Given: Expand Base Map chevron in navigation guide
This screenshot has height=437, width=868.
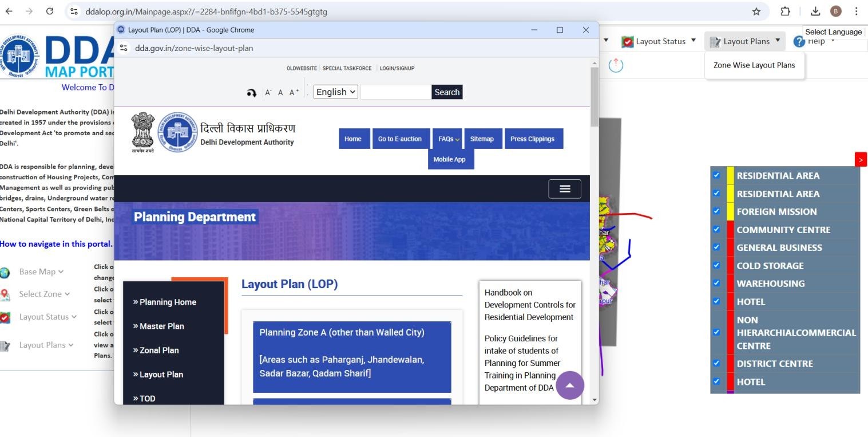Looking at the screenshot, I should click(x=61, y=272).
